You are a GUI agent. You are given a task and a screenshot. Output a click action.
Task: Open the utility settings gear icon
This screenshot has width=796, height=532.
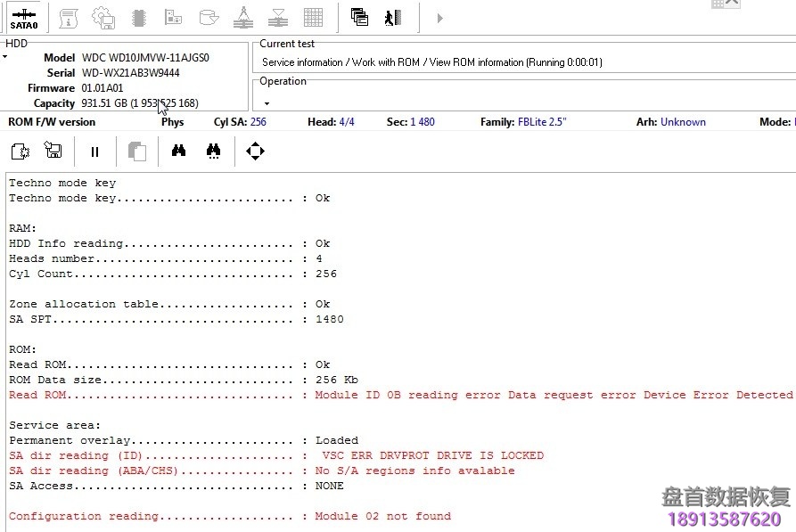103,17
